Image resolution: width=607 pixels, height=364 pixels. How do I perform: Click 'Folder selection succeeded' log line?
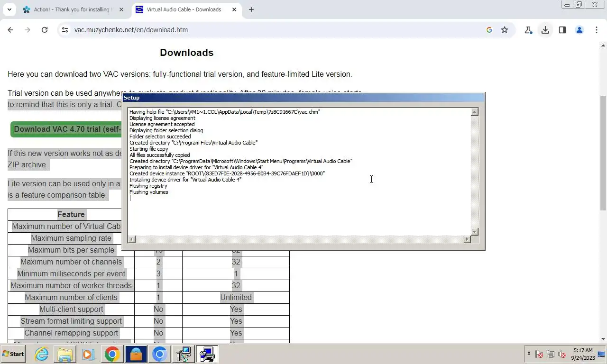coord(160,136)
